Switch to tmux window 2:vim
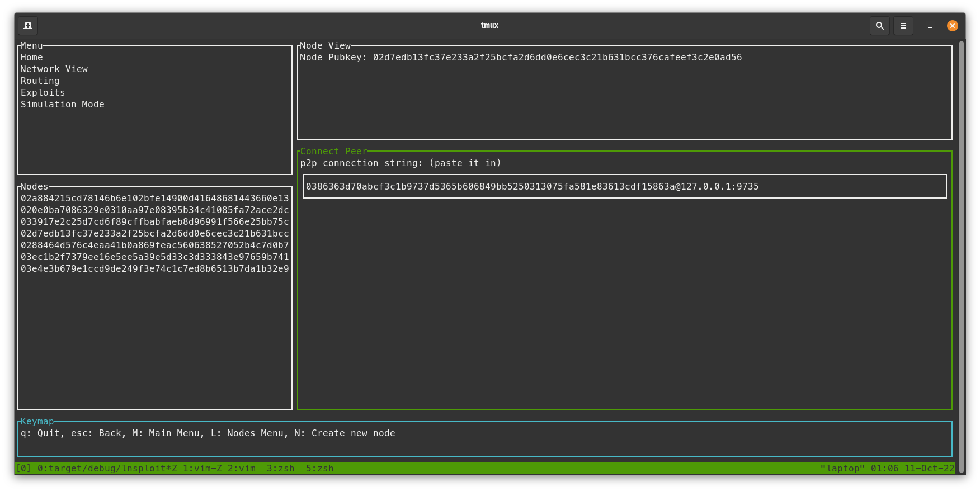This screenshot has height=491, width=980. pyautogui.click(x=242, y=469)
